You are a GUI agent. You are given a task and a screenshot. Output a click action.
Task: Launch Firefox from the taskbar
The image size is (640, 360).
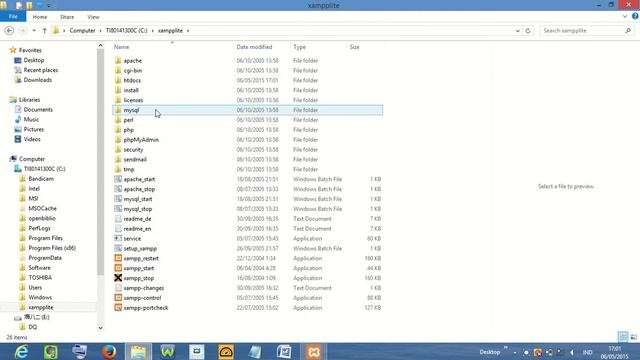click(109, 351)
